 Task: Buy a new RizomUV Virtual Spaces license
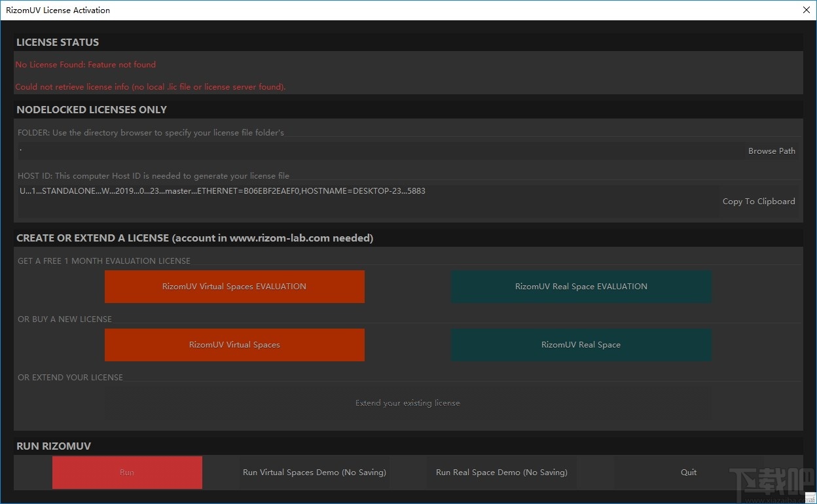(234, 345)
